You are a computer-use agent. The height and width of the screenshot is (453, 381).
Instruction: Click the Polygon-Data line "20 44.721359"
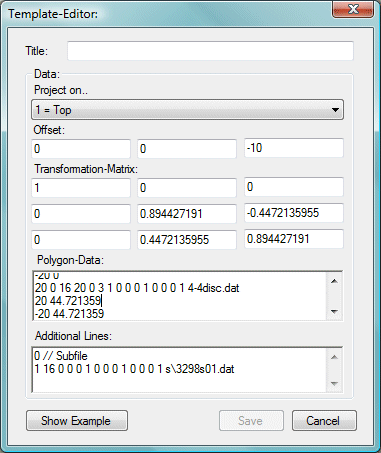point(68,301)
